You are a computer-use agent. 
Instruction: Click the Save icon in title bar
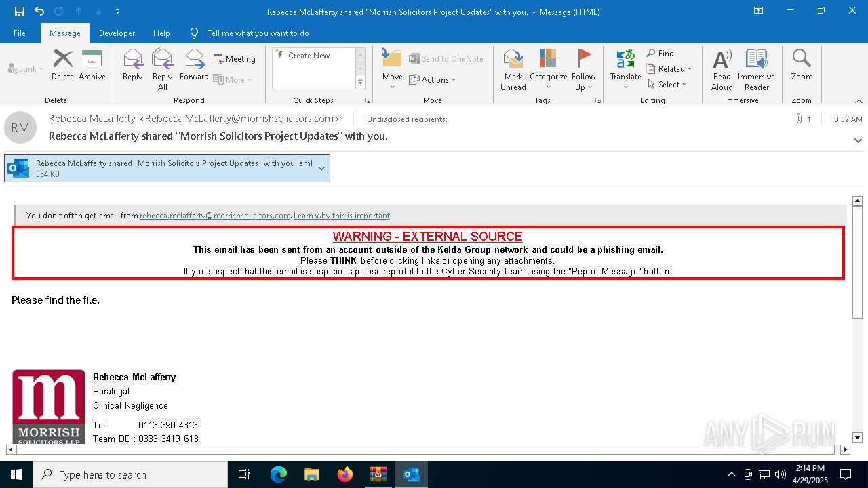click(x=20, y=12)
